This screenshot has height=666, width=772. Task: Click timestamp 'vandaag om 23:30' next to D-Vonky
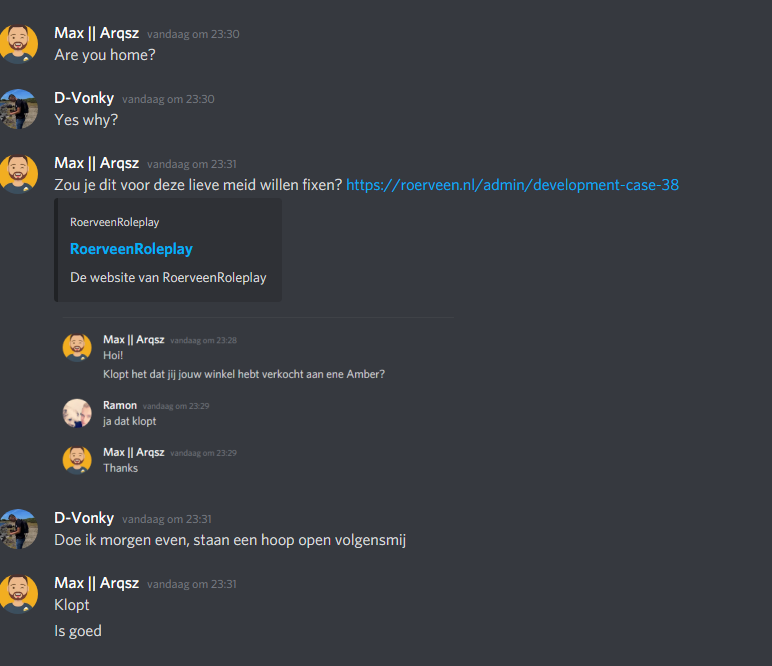coord(168,99)
